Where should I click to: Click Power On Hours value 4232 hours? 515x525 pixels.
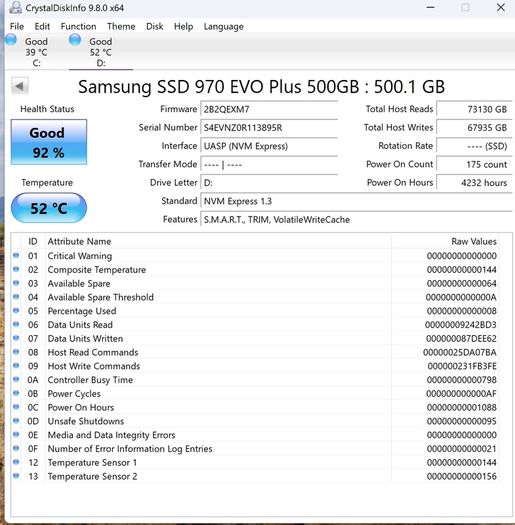pyautogui.click(x=474, y=183)
